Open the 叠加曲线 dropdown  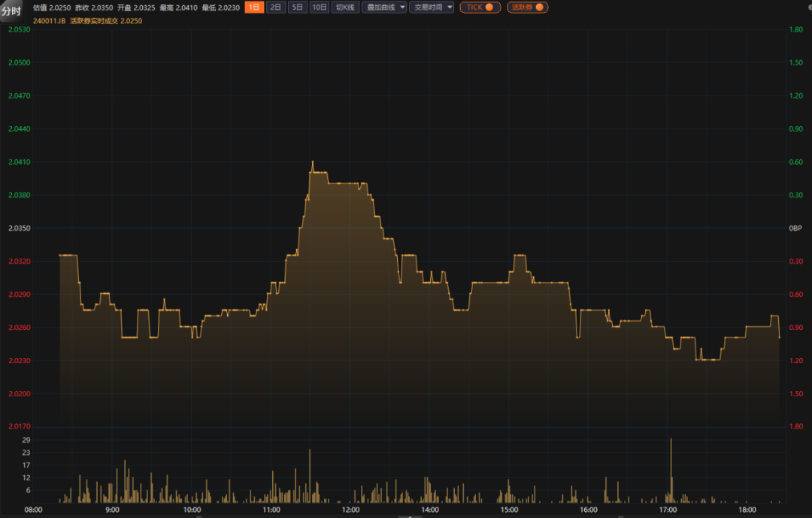coord(383,7)
